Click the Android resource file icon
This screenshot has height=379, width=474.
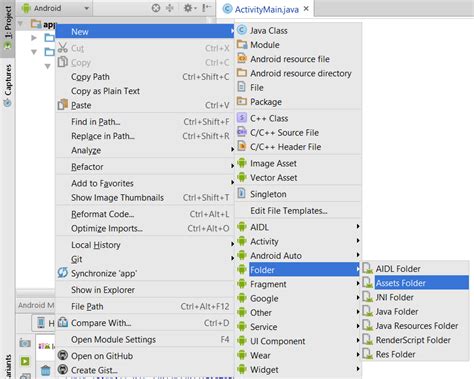pyautogui.click(x=242, y=59)
